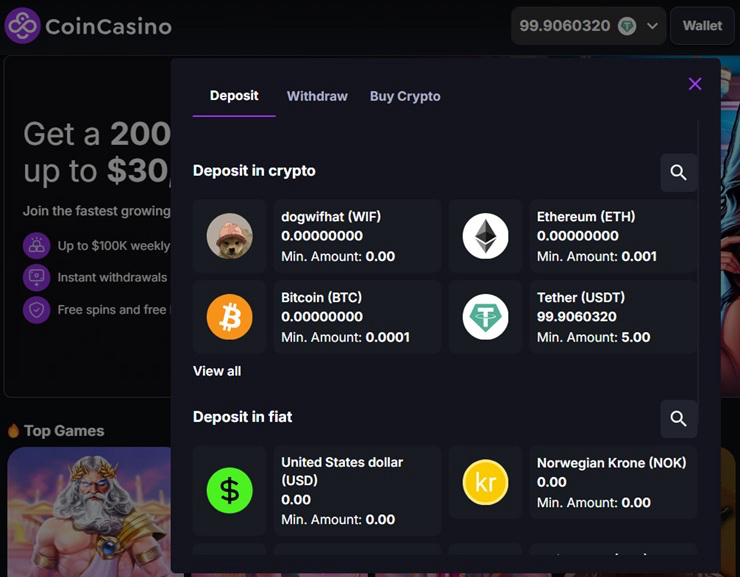Select the Deposit tab
The image size is (740, 577).
(234, 96)
